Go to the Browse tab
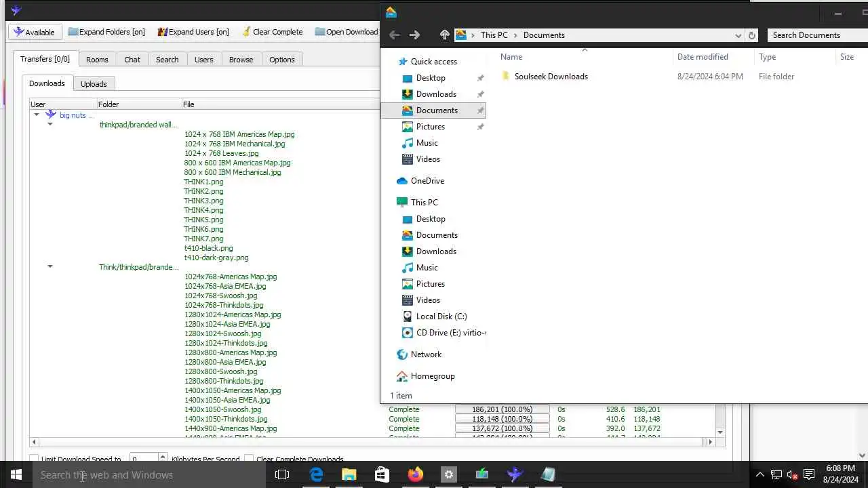868x488 pixels. (241, 60)
